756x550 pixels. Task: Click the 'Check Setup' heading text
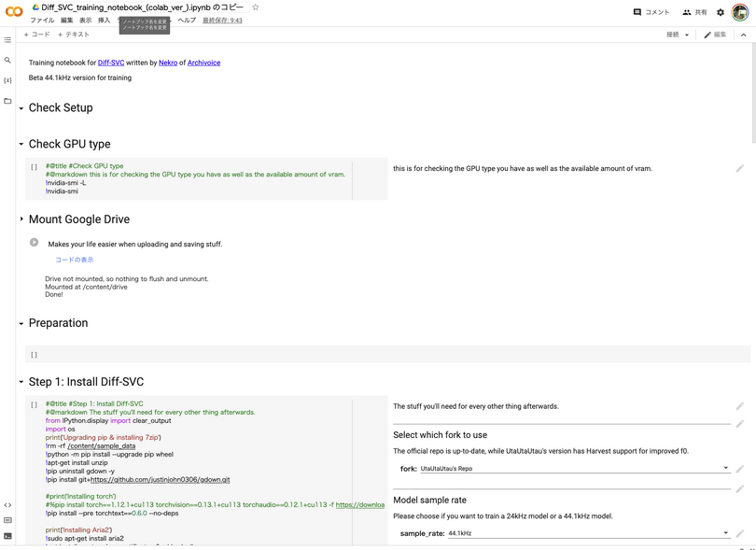coord(61,107)
